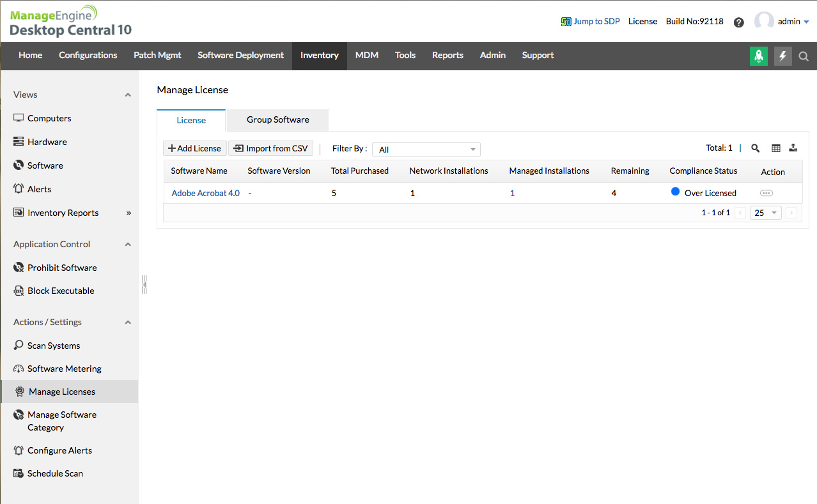The width and height of the screenshot is (817, 504).
Task: Click the Add License button
Action: coord(195,148)
